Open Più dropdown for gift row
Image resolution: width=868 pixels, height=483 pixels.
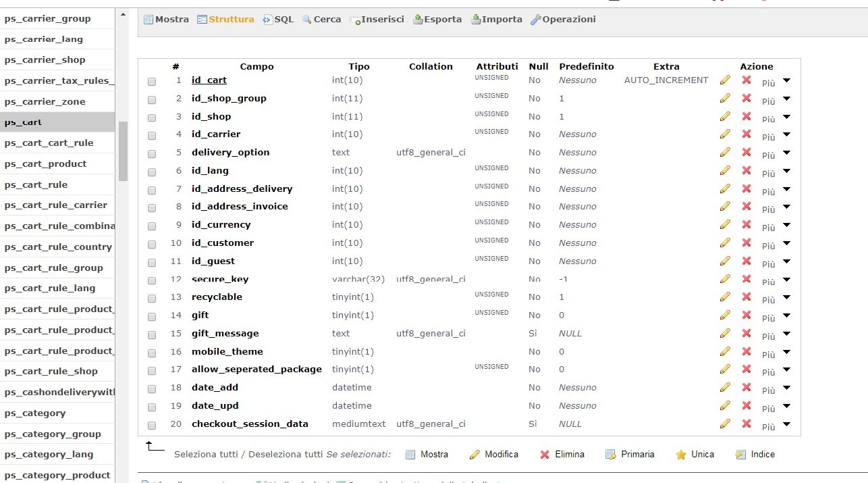[776, 317]
